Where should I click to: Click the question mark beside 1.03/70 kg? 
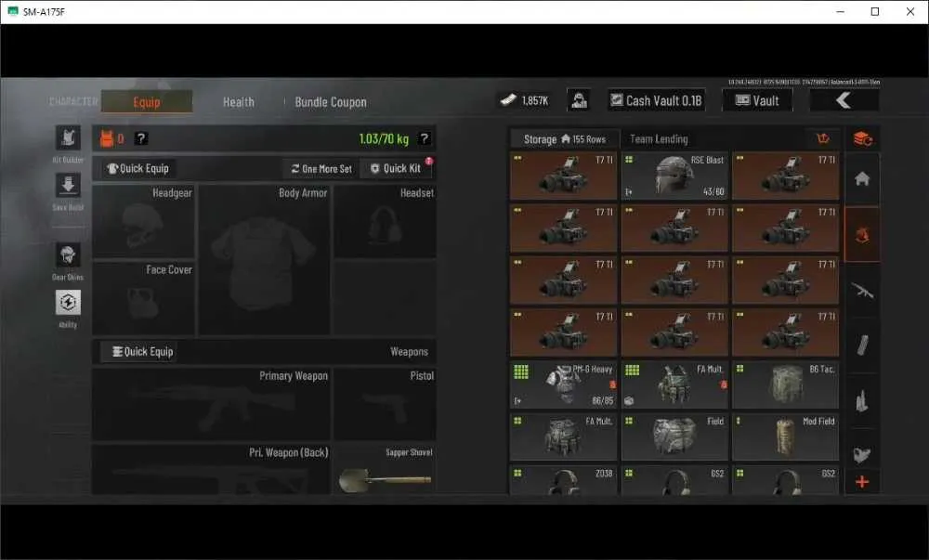[x=425, y=138]
